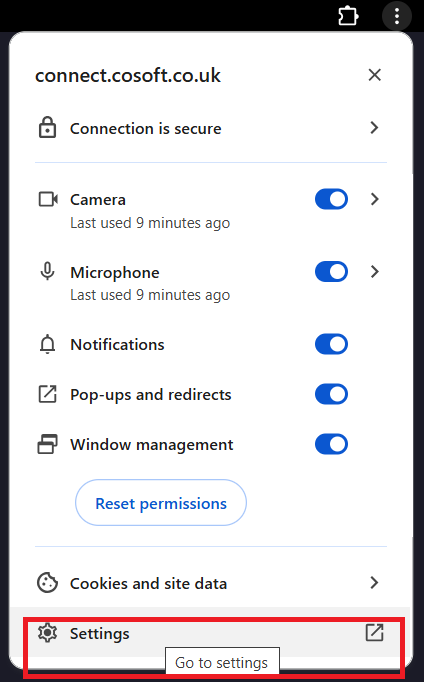
Task: Open the Extensions puzzle icon
Action: (348, 16)
